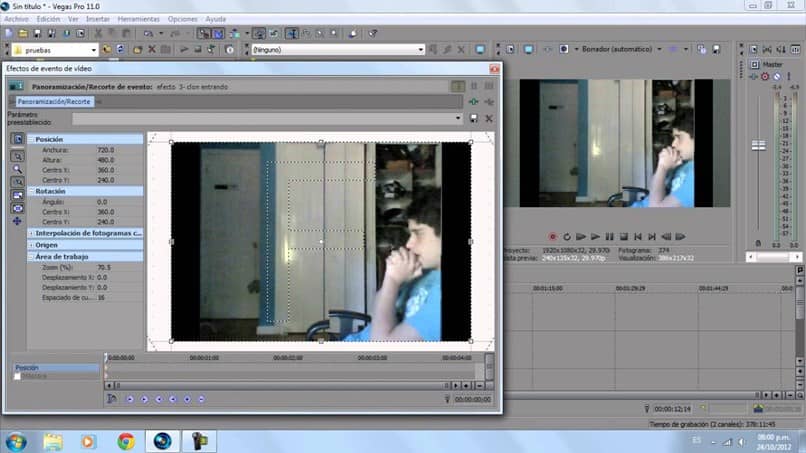Click the Save project icon

[x=37, y=33]
